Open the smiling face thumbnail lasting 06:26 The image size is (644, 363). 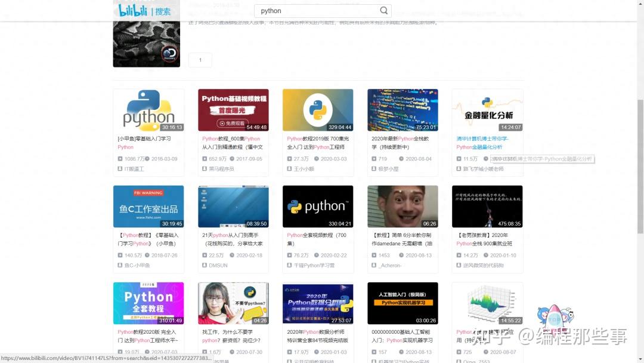pyautogui.click(x=402, y=207)
